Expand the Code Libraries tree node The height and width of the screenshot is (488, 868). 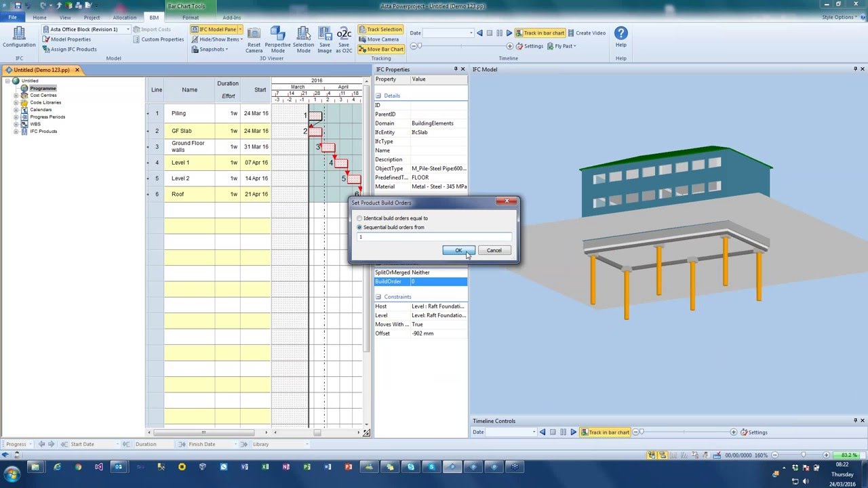pyautogui.click(x=16, y=102)
